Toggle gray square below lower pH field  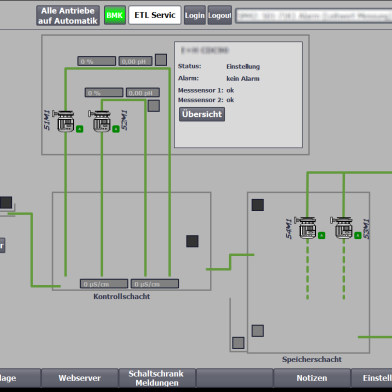coord(154,106)
